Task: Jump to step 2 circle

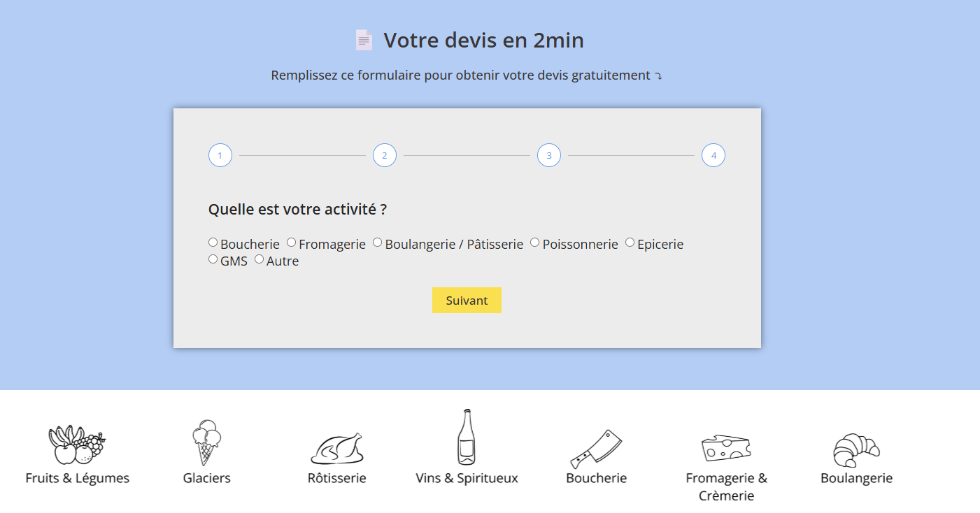Action: (385, 155)
